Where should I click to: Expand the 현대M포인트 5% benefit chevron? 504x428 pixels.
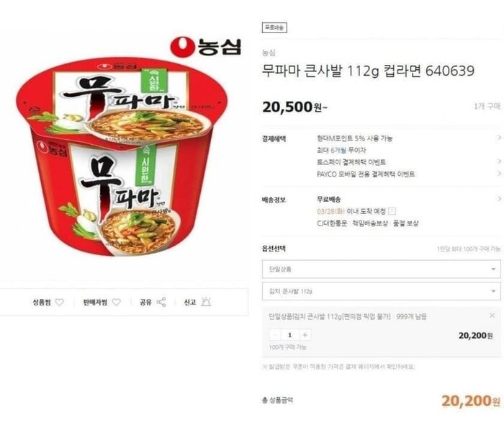tap(499, 138)
